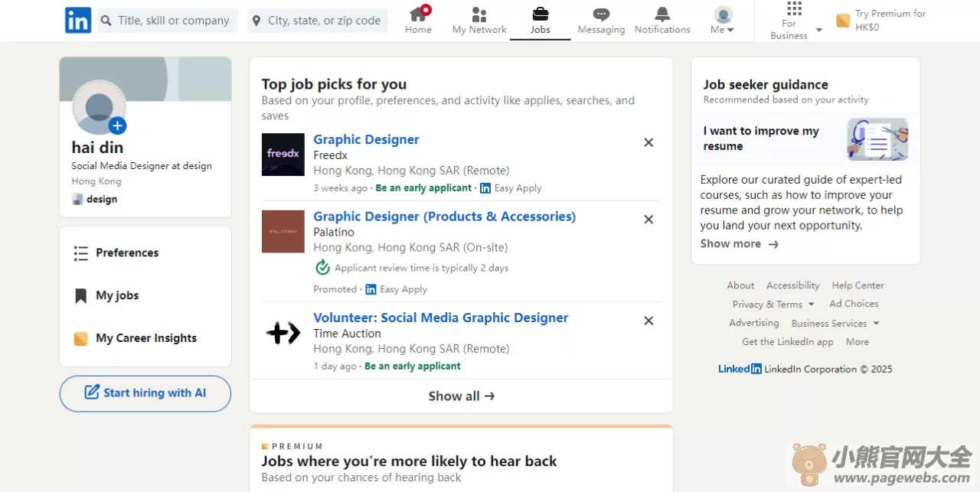Click the LinkedIn footer logo
Screen dimensions: 980x492
[740, 369]
